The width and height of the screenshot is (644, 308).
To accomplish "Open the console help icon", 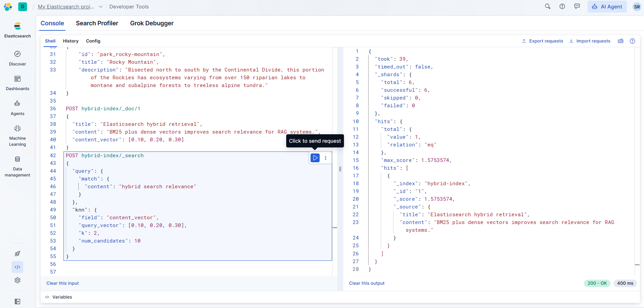I will click(633, 41).
